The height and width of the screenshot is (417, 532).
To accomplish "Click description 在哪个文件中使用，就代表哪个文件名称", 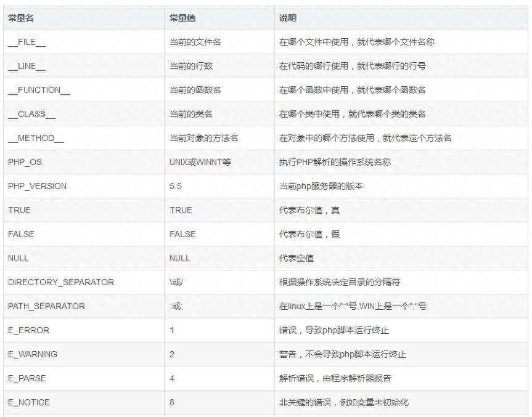I will pyautogui.click(x=357, y=42).
